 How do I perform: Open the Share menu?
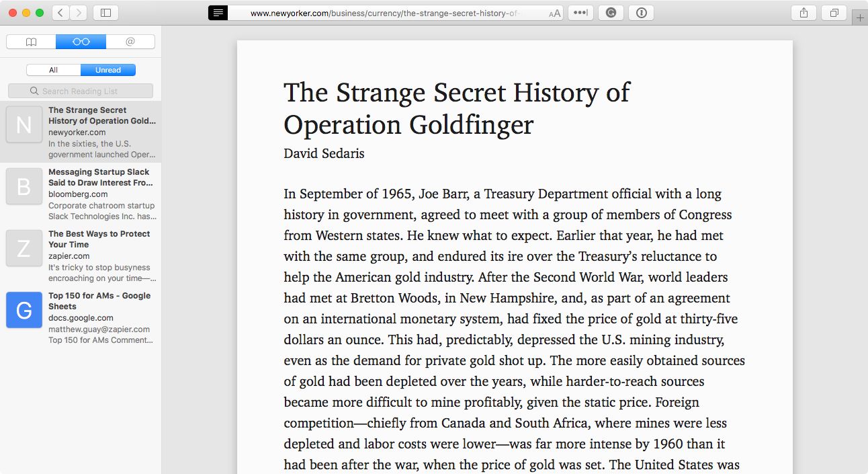point(804,13)
